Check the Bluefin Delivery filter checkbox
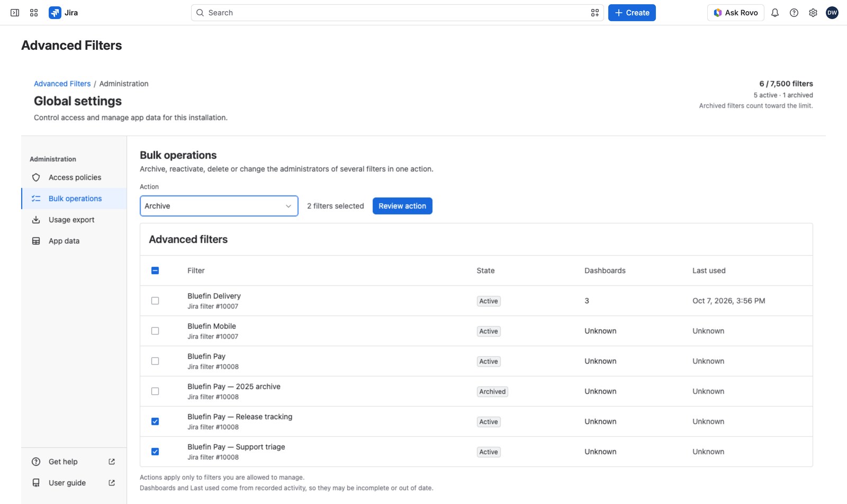Image resolution: width=847 pixels, height=504 pixels. pos(155,301)
